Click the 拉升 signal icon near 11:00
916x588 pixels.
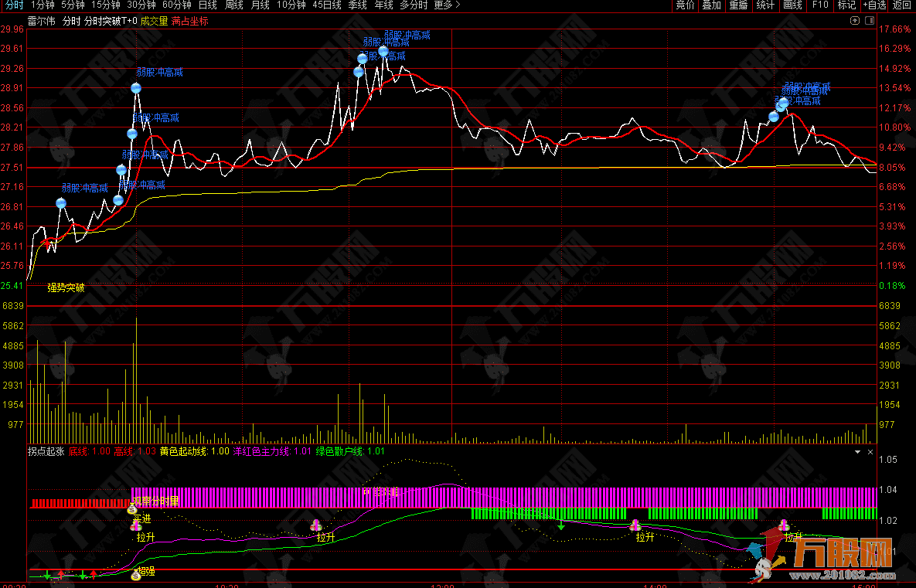[x=316, y=525]
